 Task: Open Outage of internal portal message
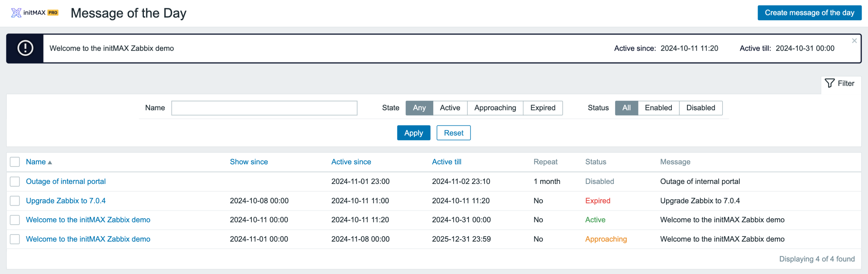(x=66, y=182)
